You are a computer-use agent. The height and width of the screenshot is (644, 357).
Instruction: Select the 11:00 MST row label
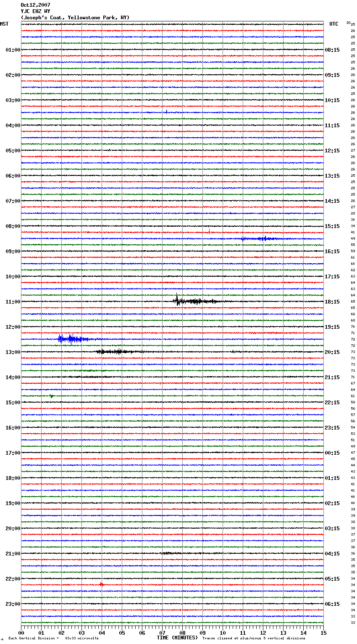[13, 302]
